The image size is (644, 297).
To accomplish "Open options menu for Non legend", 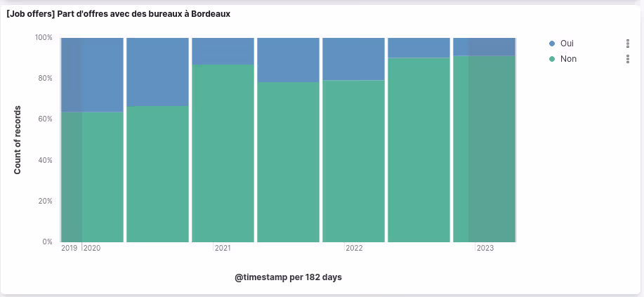I will click(627, 59).
